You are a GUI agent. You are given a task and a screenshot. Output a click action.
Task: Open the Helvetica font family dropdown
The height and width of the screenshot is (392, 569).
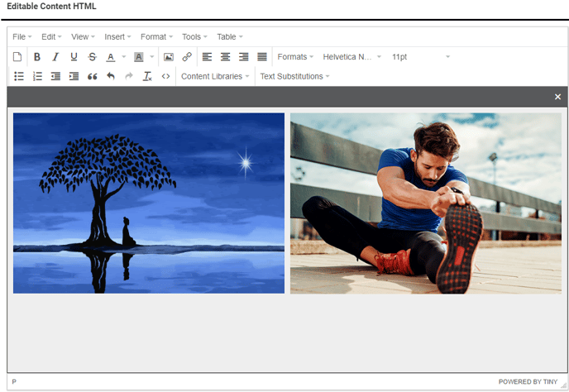pos(351,57)
